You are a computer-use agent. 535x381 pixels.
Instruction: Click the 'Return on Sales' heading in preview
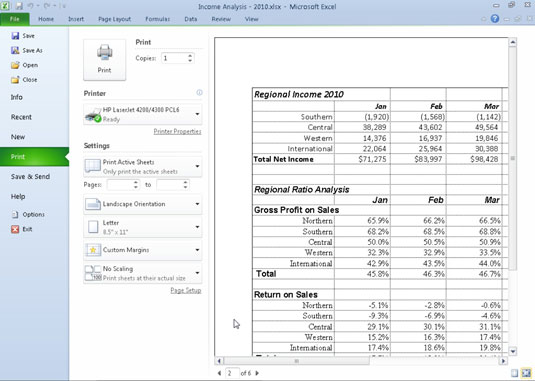pyautogui.click(x=286, y=295)
